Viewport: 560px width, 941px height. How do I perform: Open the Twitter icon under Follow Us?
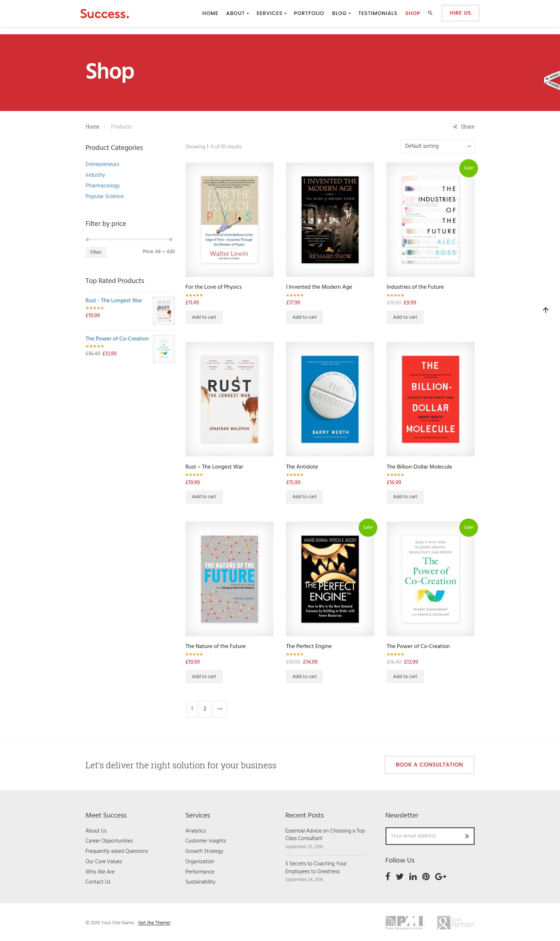coord(399,876)
